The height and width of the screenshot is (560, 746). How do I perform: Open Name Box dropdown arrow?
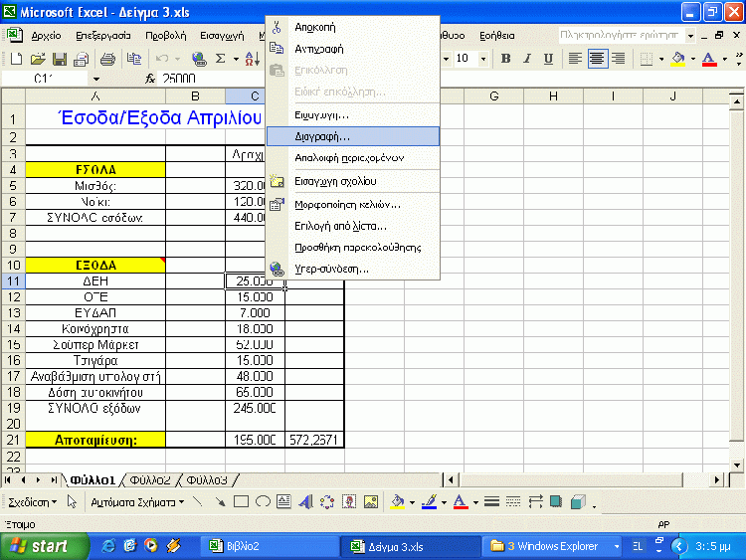click(96, 79)
